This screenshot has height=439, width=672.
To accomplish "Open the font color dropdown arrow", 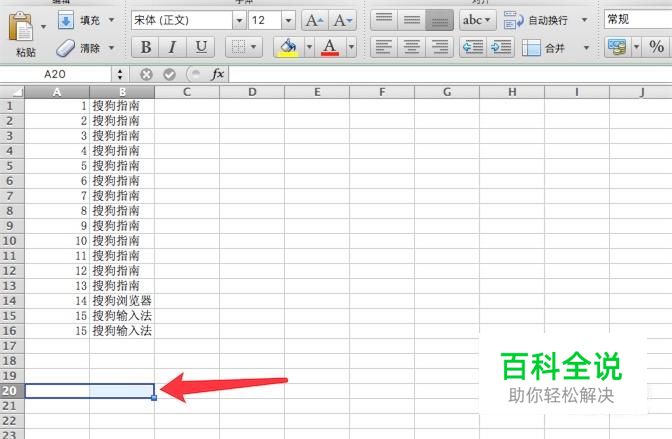I will 351,47.
